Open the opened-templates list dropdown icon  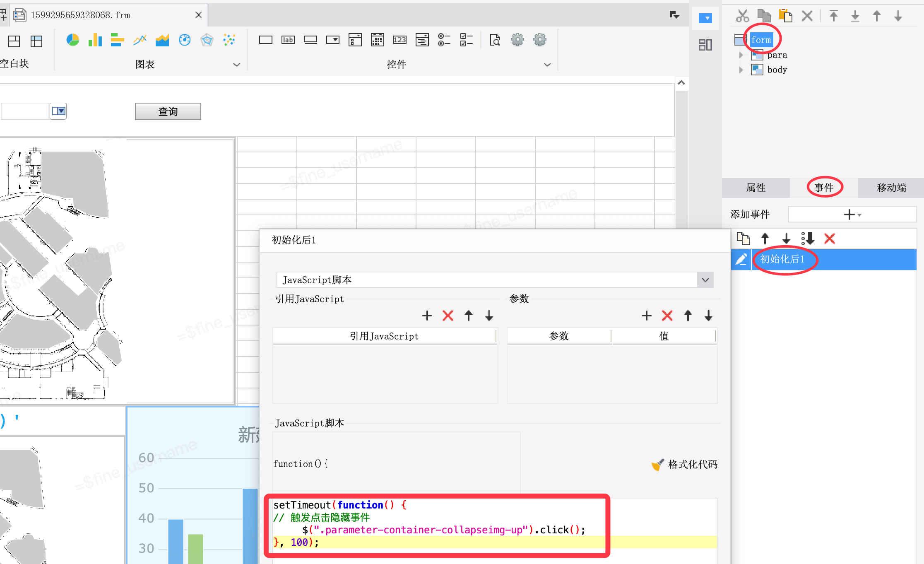pyautogui.click(x=674, y=15)
